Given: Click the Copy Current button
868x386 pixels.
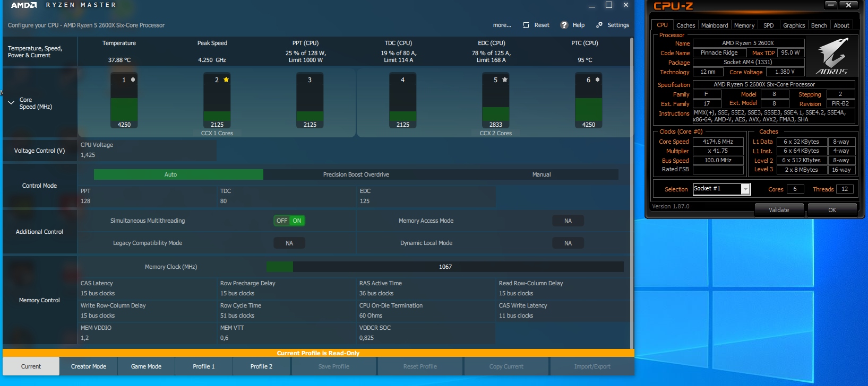Looking at the screenshot, I should (506, 366).
